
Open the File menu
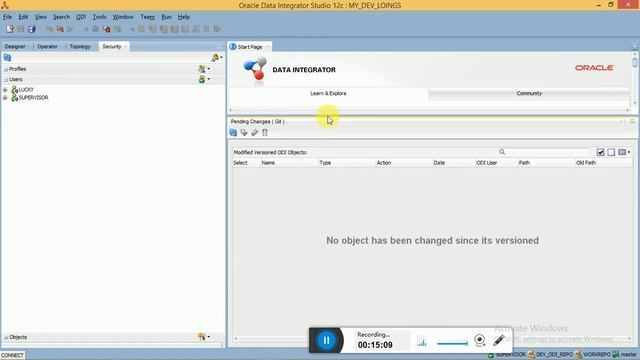point(7,17)
